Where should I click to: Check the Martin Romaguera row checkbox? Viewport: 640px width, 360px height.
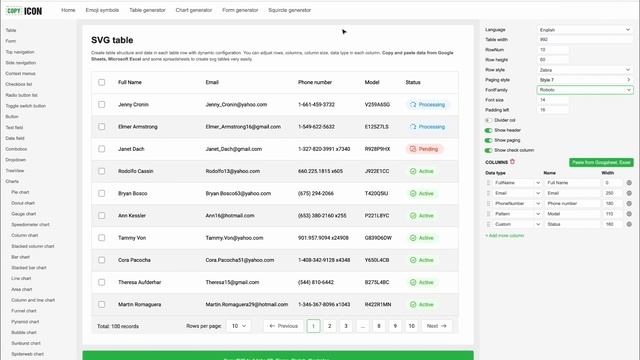click(x=102, y=304)
